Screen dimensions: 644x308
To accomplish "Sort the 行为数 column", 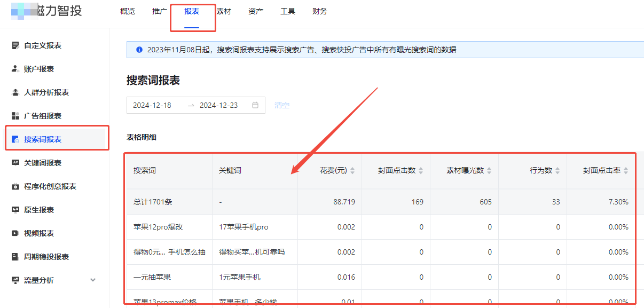I will coord(558,170).
